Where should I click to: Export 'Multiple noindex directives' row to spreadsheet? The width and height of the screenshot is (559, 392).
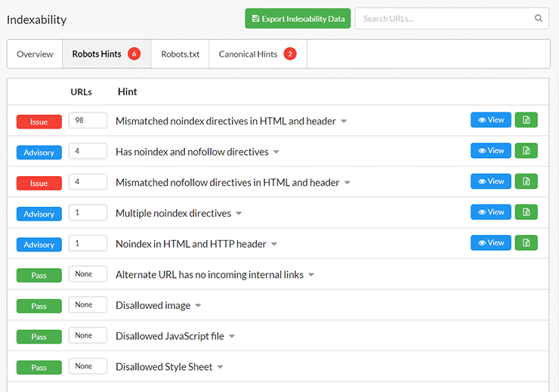point(527,212)
